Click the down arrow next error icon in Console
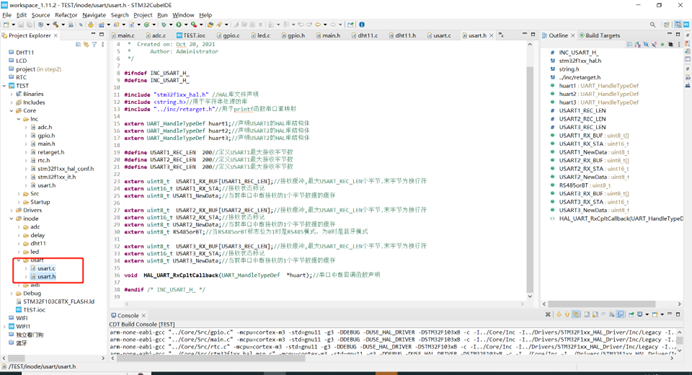Viewport: 692px width, 375px height. coord(559,315)
